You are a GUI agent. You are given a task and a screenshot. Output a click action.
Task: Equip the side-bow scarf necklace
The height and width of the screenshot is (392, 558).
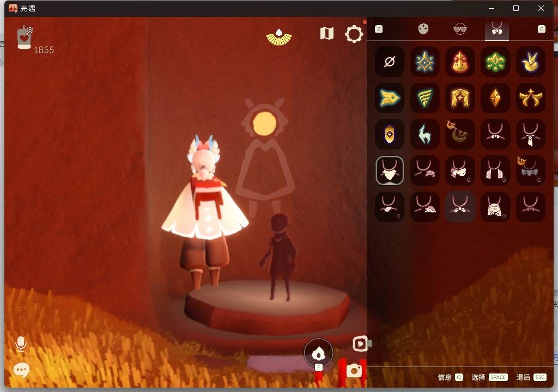point(460,170)
